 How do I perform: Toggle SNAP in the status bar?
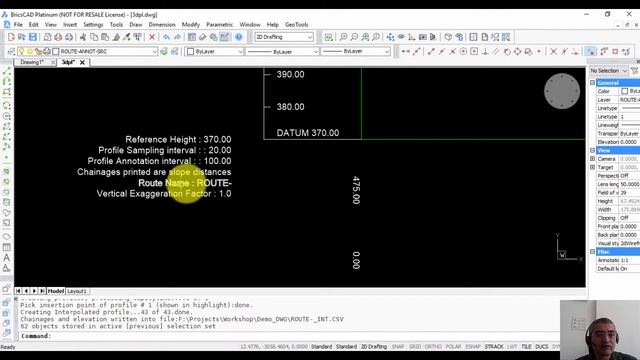pyautogui.click(x=398, y=347)
